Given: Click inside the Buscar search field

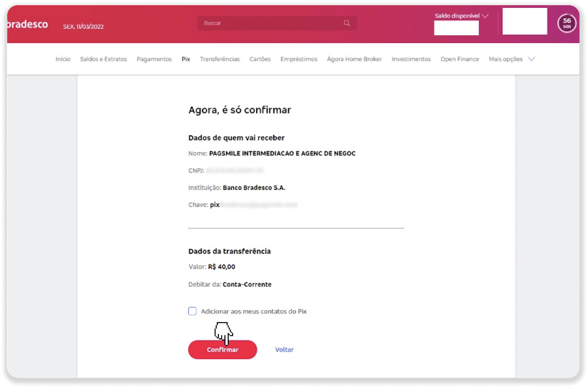Looking at the screenshot, I should coord(257,23).
